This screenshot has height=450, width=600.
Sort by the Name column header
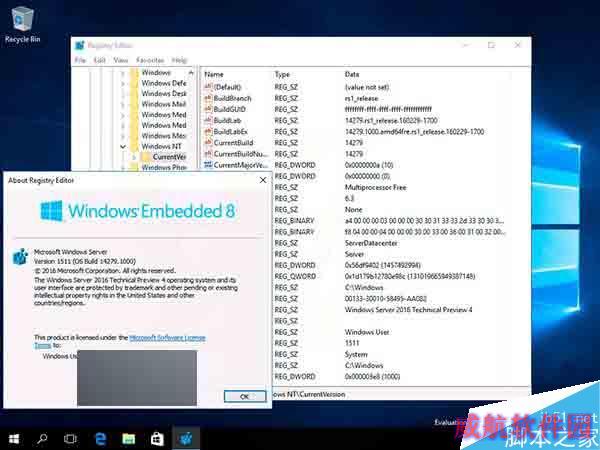(x=214, y=74)
